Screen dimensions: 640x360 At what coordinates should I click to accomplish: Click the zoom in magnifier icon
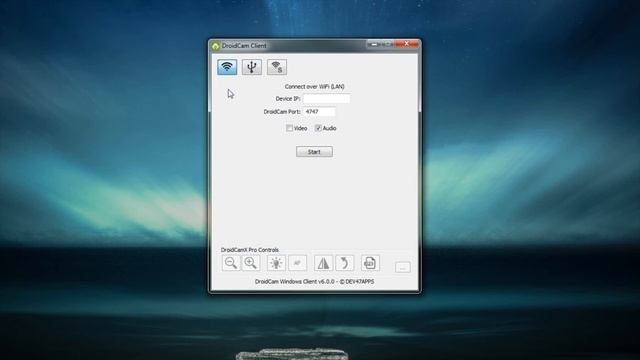point(251,263)
